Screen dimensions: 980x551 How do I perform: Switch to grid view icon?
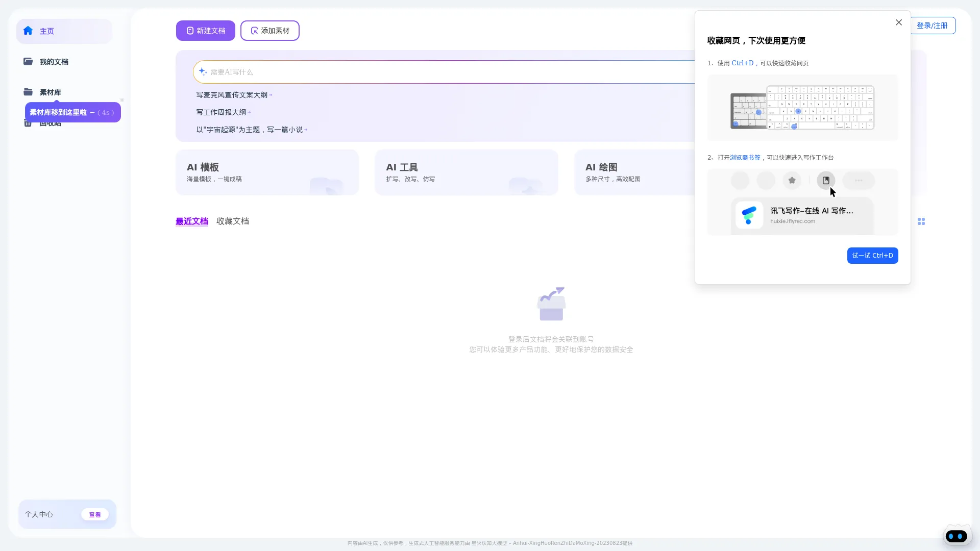tap(921, 221)
